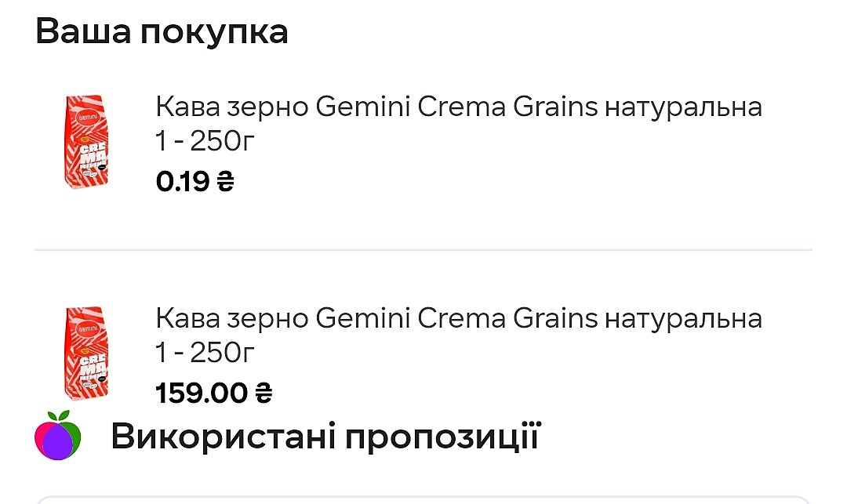
Task: Tap the first Gemini coffee bag thumbnail
Action: pos(86,142)
